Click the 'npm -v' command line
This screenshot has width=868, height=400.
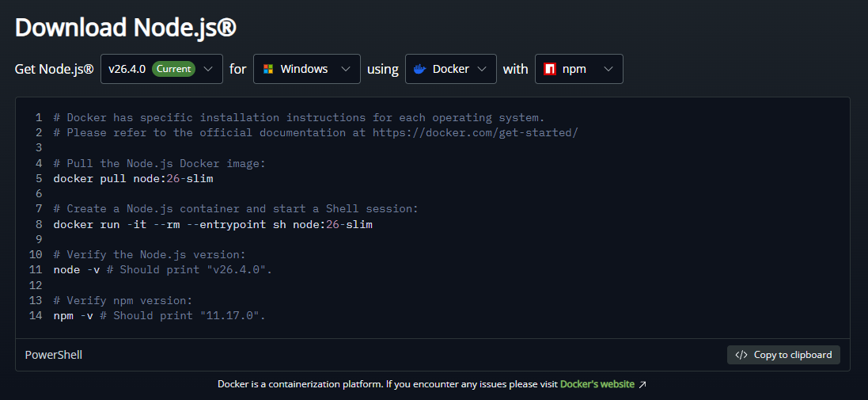[159, 316]
